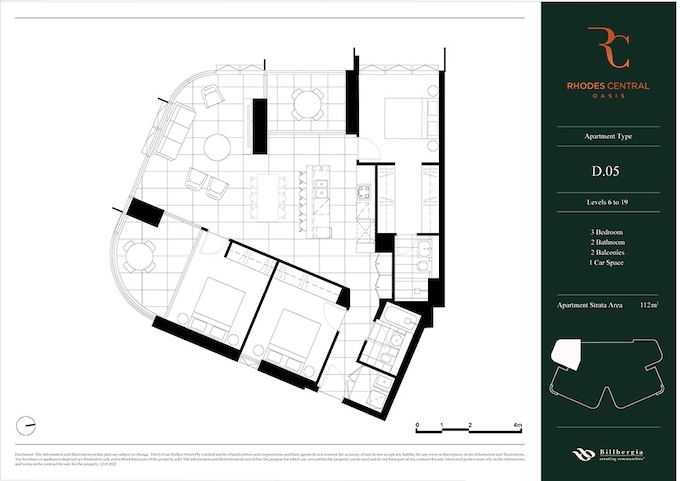Click the Billbergia bird logo
Screen dimensions: 680x481
(583, 455)
